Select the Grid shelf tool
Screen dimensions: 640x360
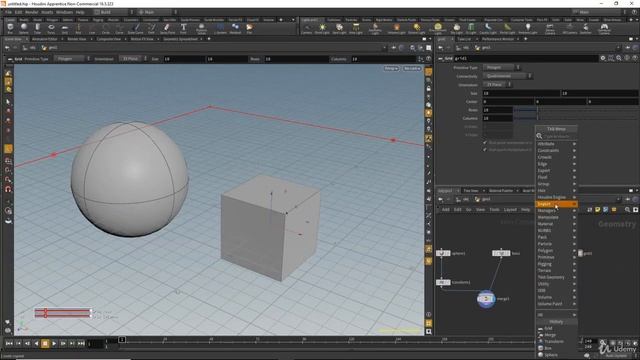point(64,29)
